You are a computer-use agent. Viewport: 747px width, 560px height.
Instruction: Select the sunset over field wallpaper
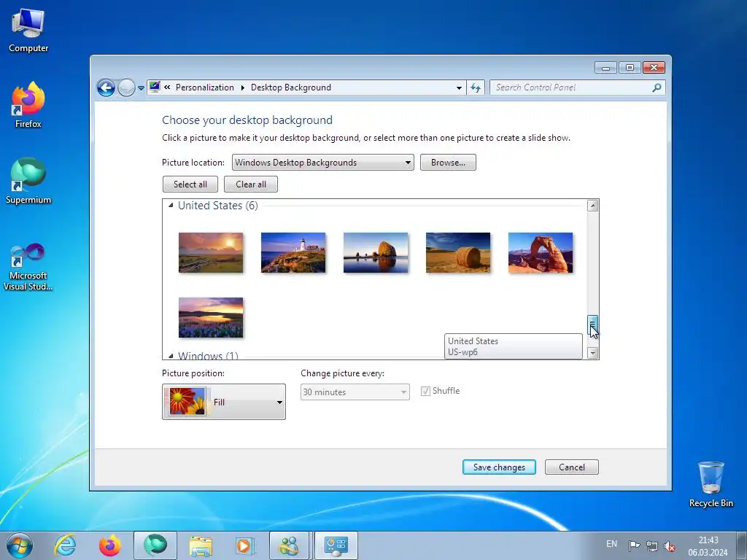pyautogui.click(x=211, y=253)
